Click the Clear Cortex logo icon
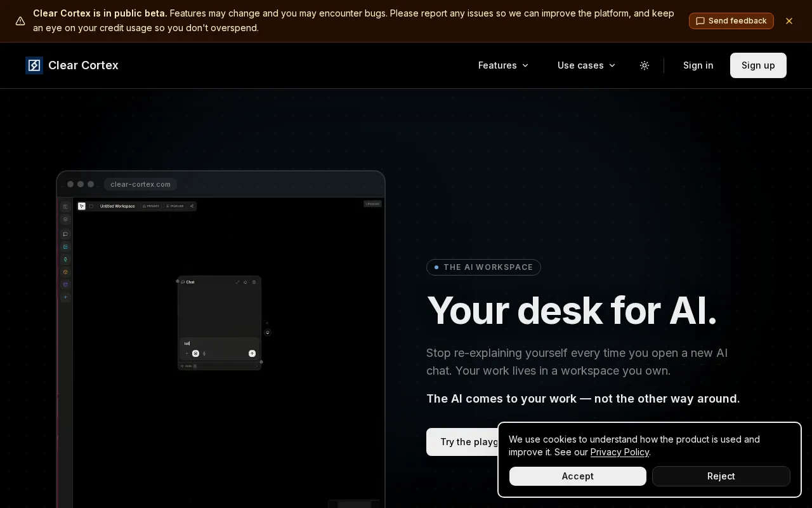Screen dimensions: 812x508 point(34,65)
